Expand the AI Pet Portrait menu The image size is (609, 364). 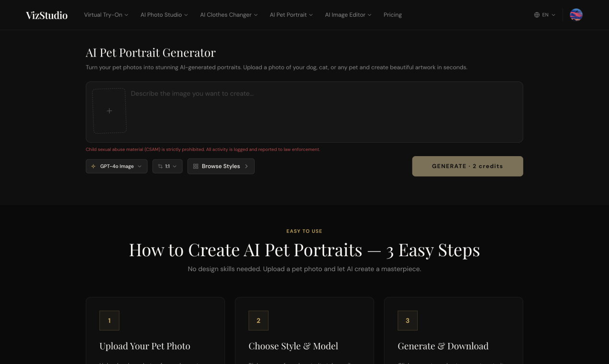(x=291, y=15)
